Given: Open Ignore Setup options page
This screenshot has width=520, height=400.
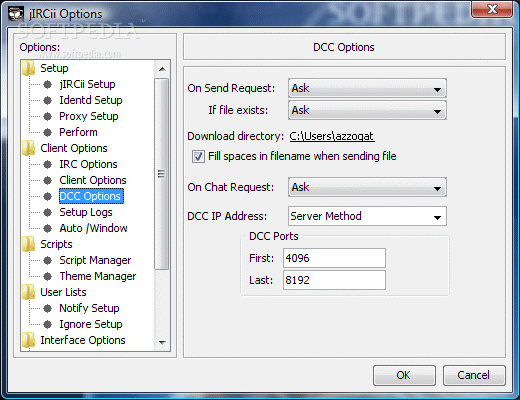Looking at the screenshot, I should point(91,324).
